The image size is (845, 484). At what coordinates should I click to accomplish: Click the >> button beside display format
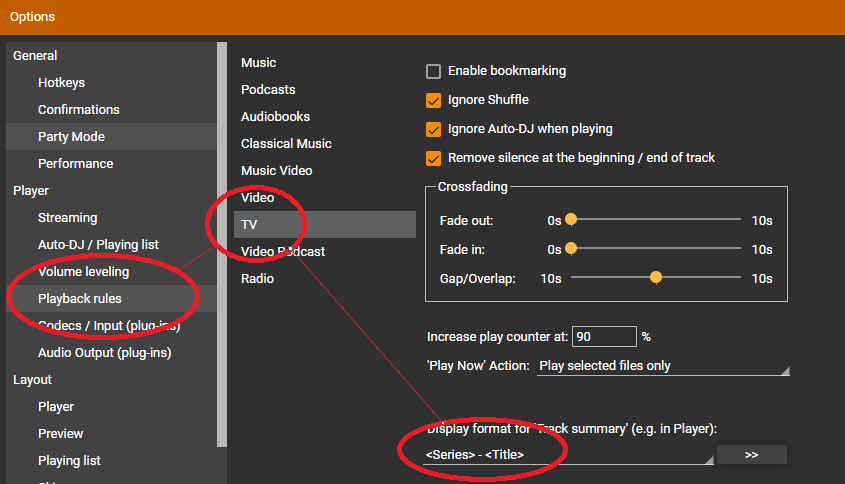pos(751,455)
